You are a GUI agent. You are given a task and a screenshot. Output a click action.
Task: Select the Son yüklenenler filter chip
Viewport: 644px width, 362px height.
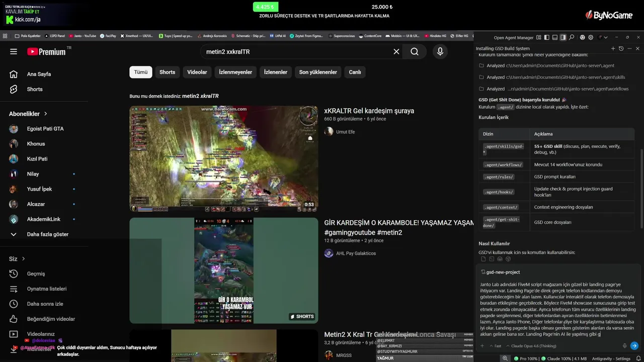point(318,72)
